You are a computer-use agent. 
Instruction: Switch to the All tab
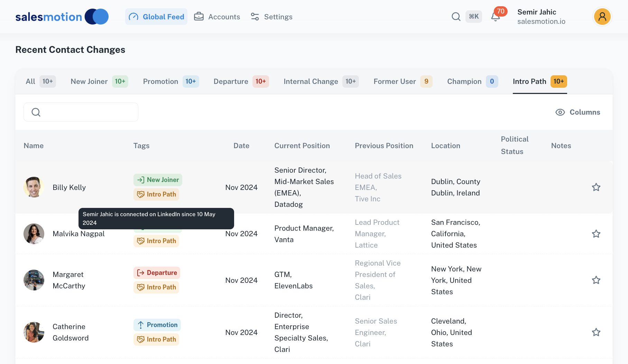point(41,82)
